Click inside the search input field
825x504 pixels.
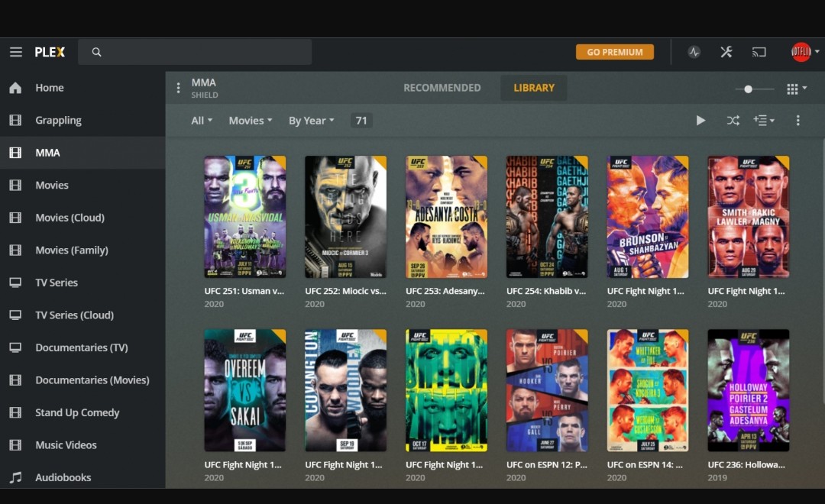point(195,52)
